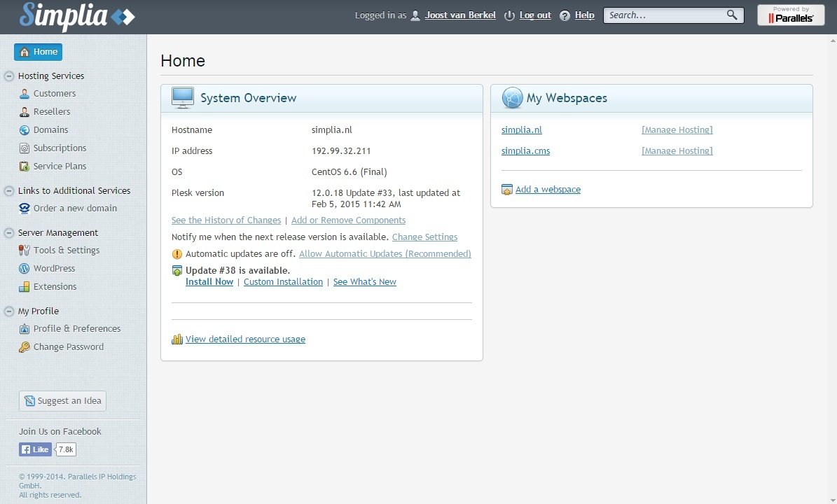Click the WordPress logo icon

click(x=24, y=269)
